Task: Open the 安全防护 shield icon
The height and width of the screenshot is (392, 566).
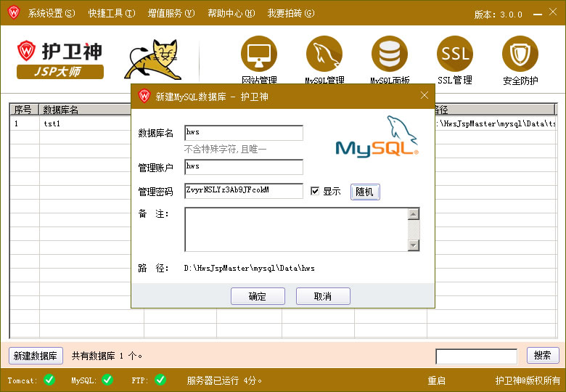Action: (x=520, y=54)
